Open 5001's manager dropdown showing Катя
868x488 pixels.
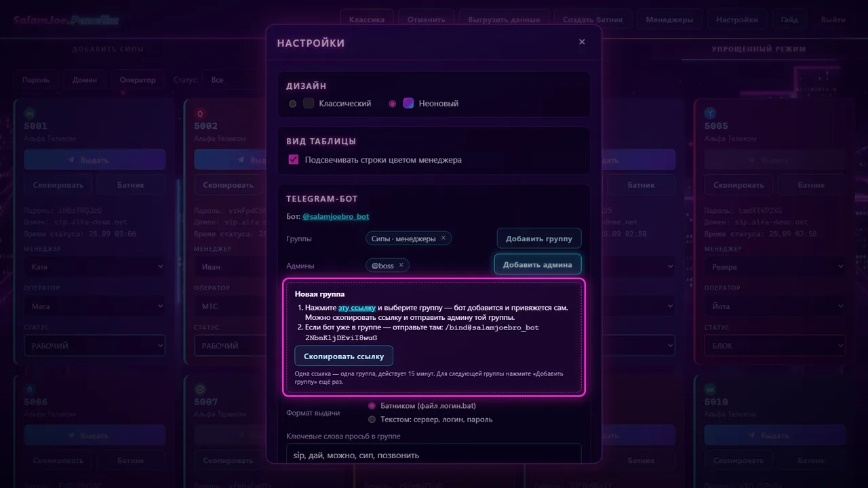[95, 267]
